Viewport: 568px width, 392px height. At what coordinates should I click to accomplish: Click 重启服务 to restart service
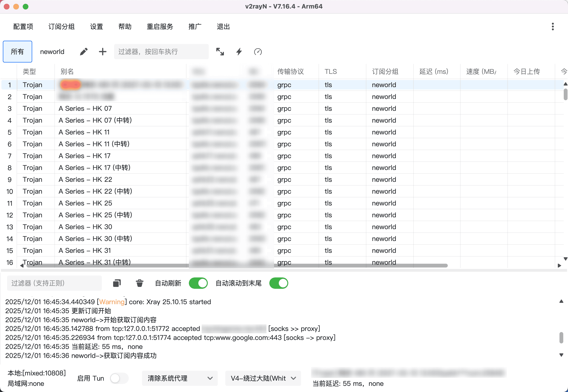[x=160, y=27]
